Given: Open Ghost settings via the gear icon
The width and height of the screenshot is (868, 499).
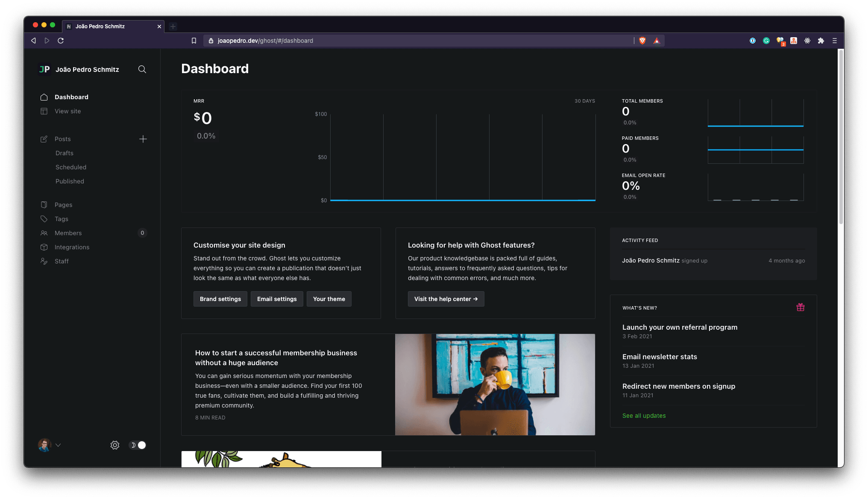Looking at the screenshot, I should pyautogui.click(x=114, y=445).
